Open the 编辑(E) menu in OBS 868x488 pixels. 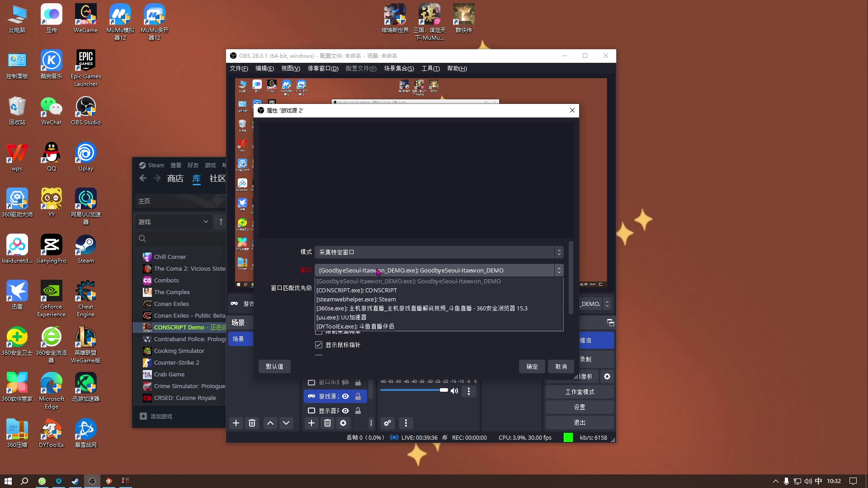coord(264,69)
